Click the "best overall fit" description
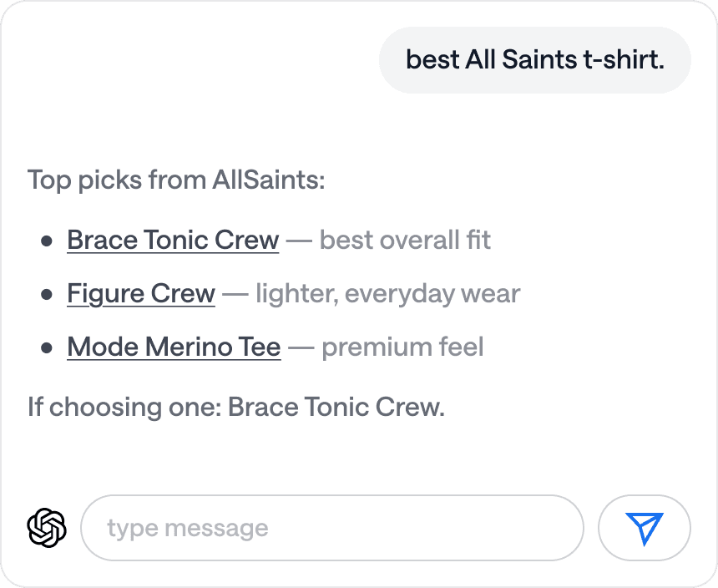Image resolution: width=718 pixels, height=588 pixels. pos(405,241)
